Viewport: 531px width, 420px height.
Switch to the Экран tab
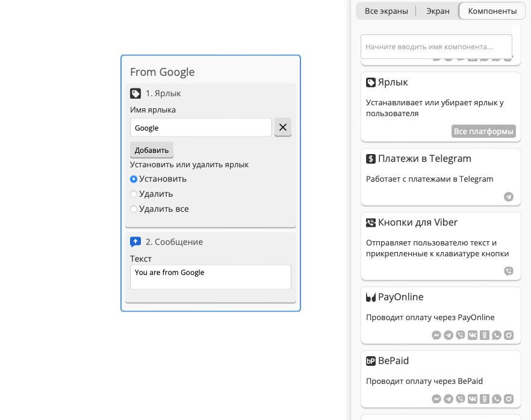point(438,11)
